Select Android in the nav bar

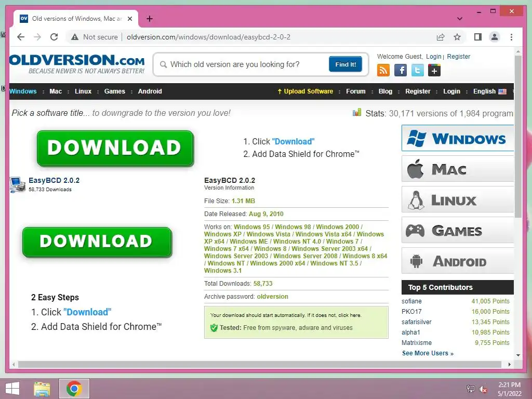click(150, 91)
